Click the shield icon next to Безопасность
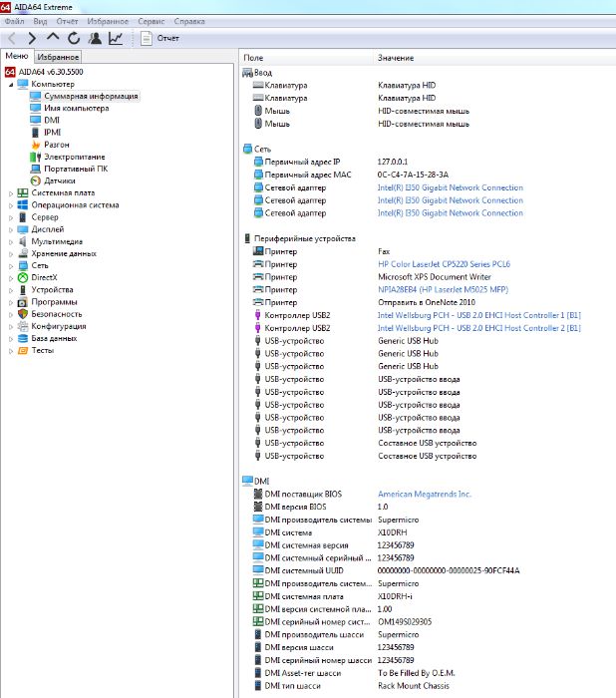This screenshot has height=698, width=616. pyautogui.click(x=23, y=314)
